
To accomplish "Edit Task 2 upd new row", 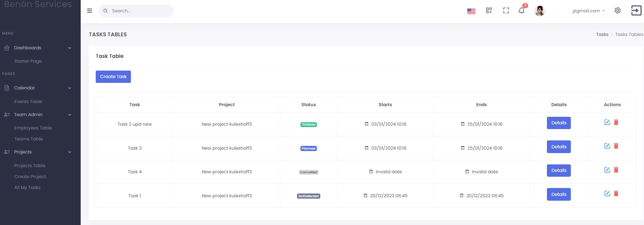I will click(607, 122).
